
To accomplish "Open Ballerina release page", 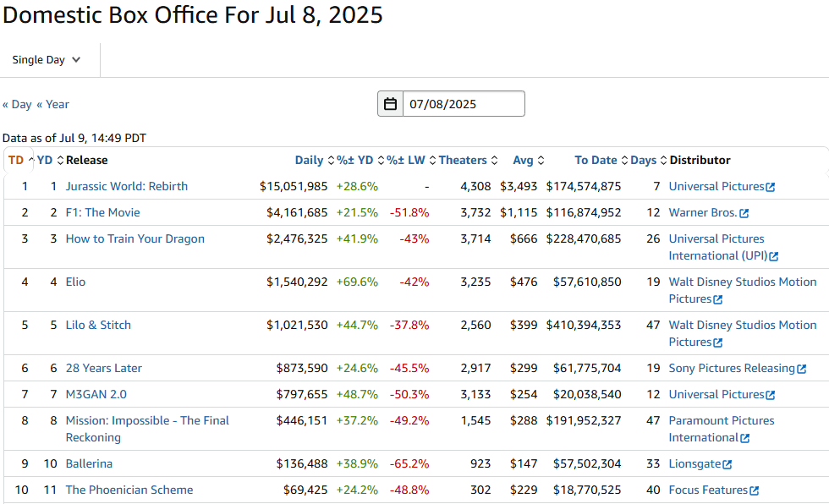I will (x=89, y=464).
